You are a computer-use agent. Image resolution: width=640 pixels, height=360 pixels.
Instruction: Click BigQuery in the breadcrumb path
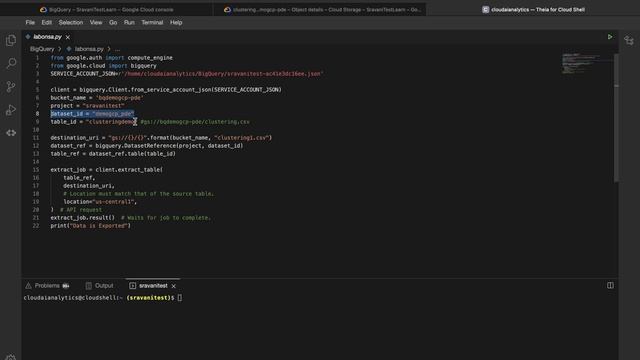42,49
